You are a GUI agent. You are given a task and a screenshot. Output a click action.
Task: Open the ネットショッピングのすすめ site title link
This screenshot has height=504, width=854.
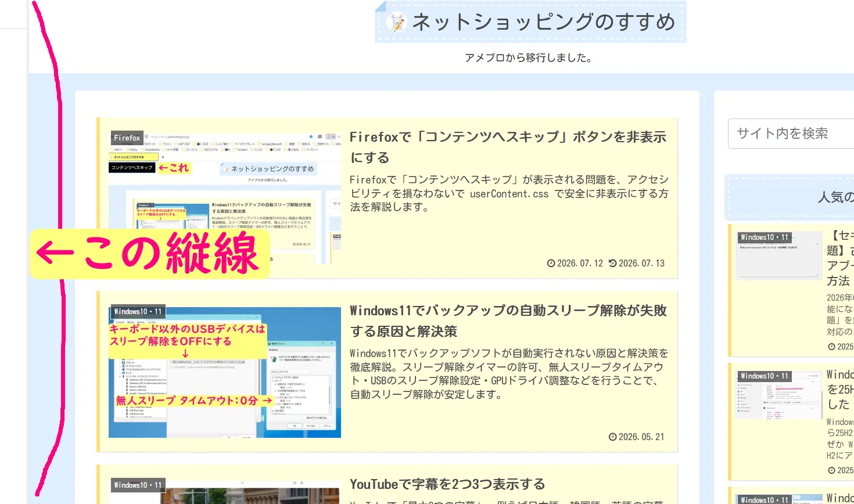(544, 22)
